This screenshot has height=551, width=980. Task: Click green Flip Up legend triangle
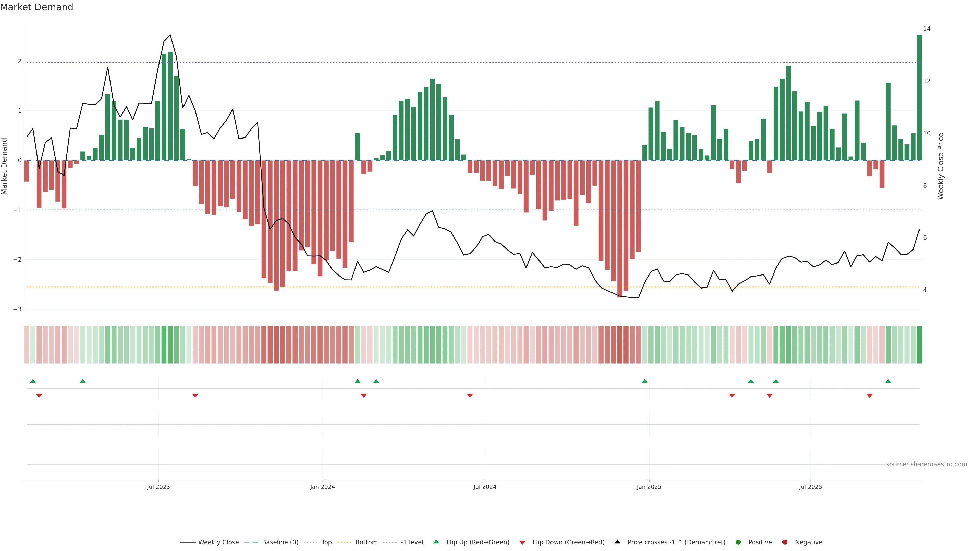pyautogui.click(x=436, y=542)
